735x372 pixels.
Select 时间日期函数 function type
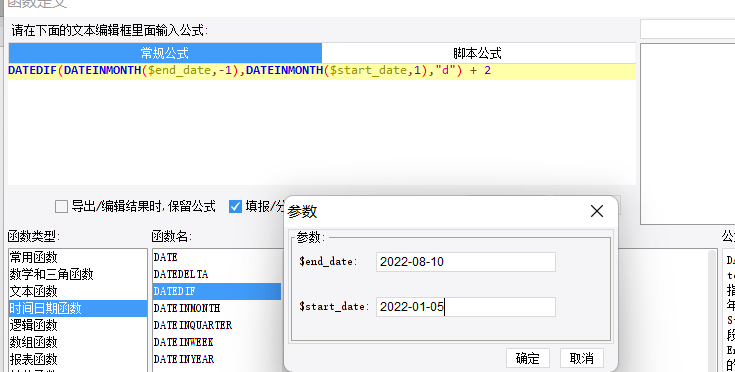click(78, 308)
